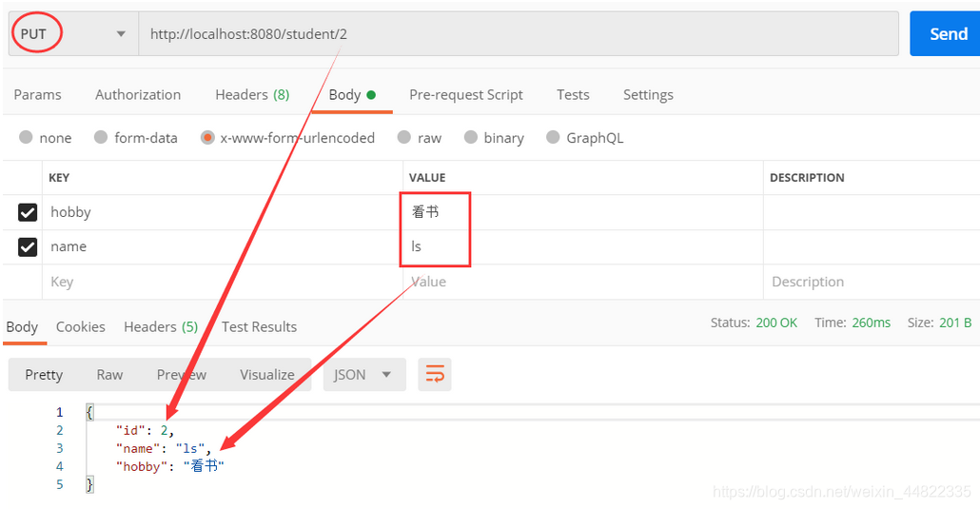
Task: Switch to Preview response view
Action: click(181, 375)
